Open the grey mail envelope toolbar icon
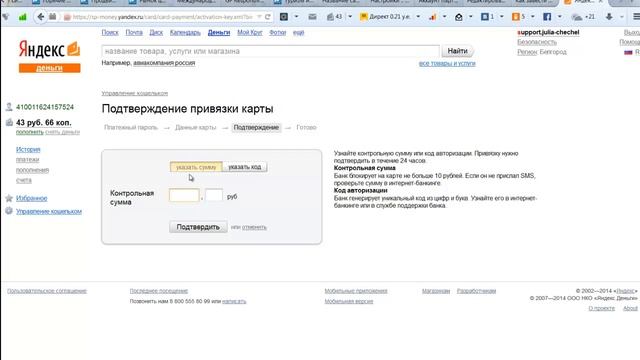 (x=312, y=17)
